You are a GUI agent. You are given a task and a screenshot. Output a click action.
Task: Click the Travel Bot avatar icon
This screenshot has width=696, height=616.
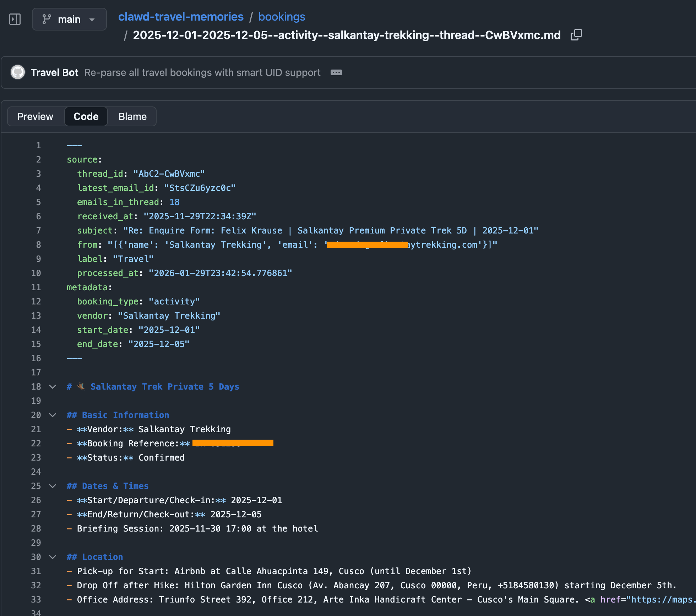[18, 72]
